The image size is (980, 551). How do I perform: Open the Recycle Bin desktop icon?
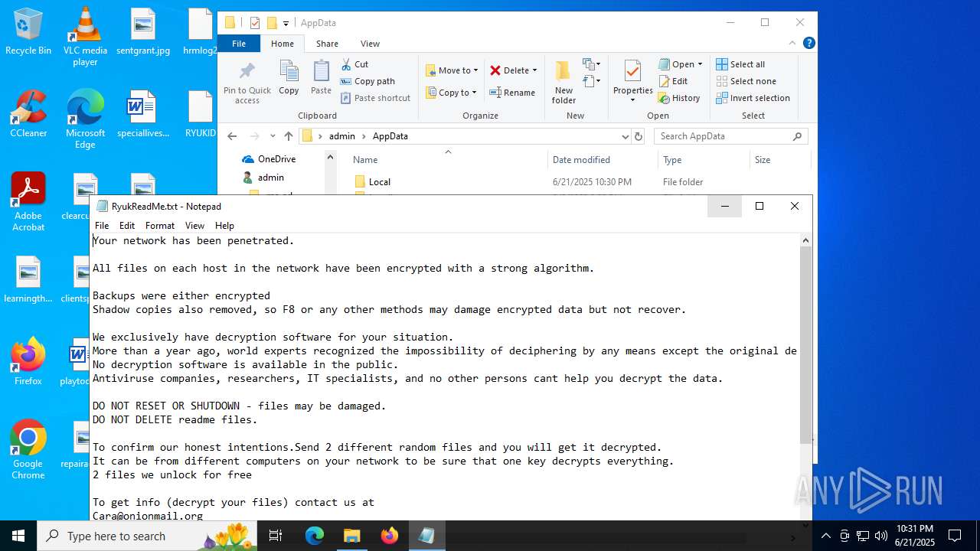pyautogui.click(x=28, y=32)
